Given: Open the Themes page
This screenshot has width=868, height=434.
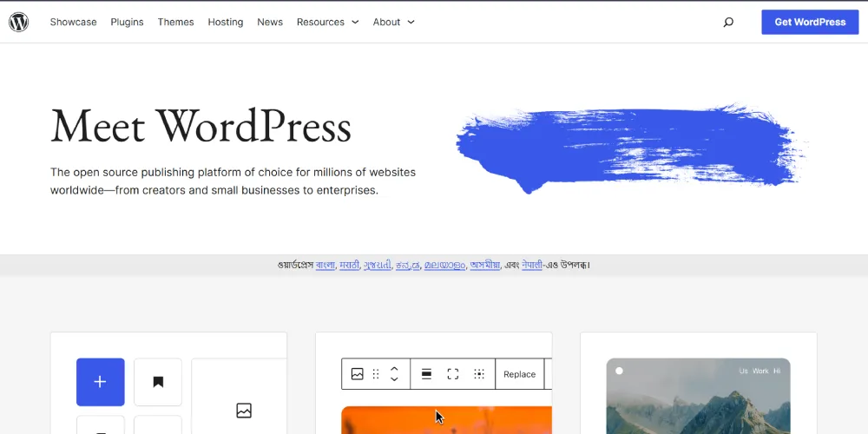Looking at the screenshot, I should click(x=175, y=23).
